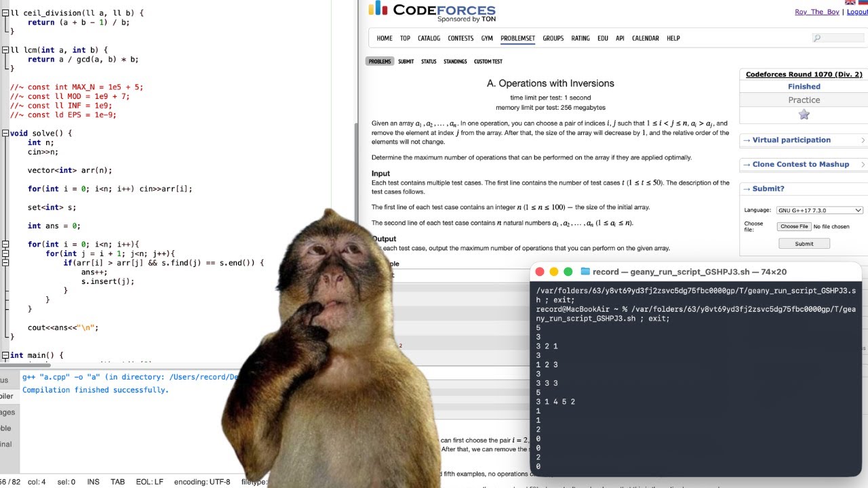Click the TAB indicator in the status bar

pos(118,482)
